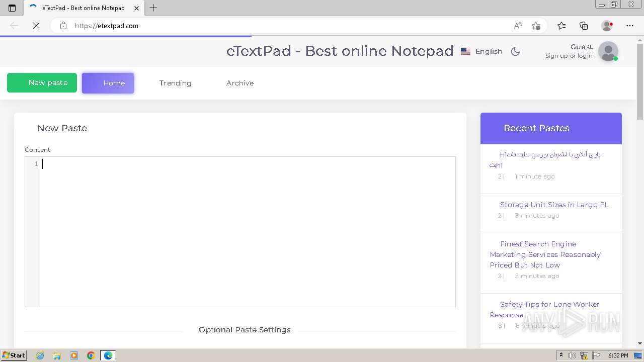Image resolution: width=644 pixels, height=362 pixels.
Task: Stop loading the page in the browser toolbar
Action: tap(36, 26)
